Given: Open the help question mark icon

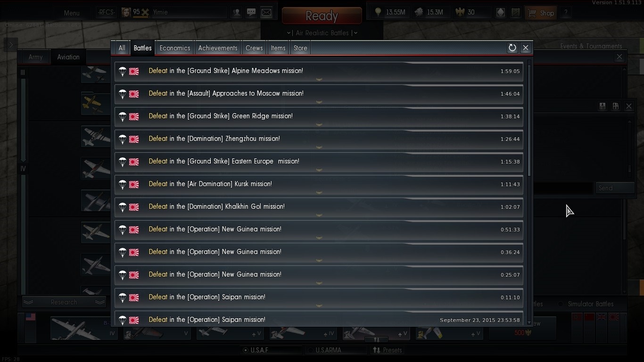Looking at the screenshot, I should 566,13.
